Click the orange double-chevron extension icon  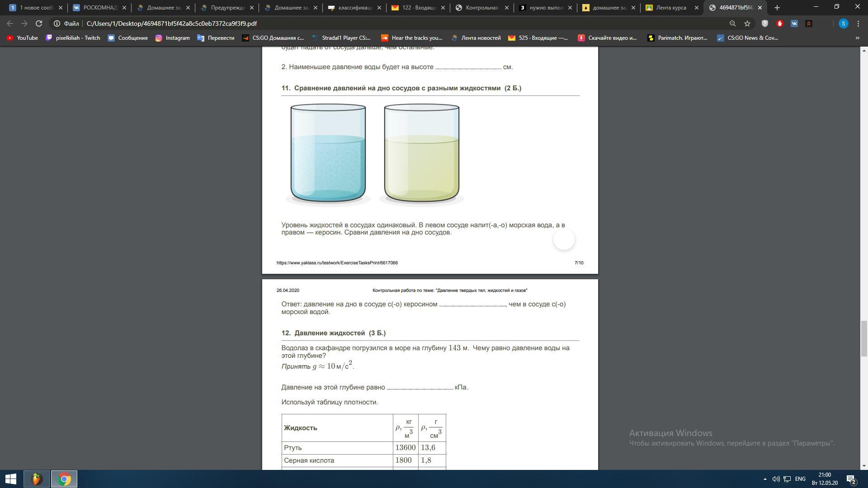click(x=809, y=23)
